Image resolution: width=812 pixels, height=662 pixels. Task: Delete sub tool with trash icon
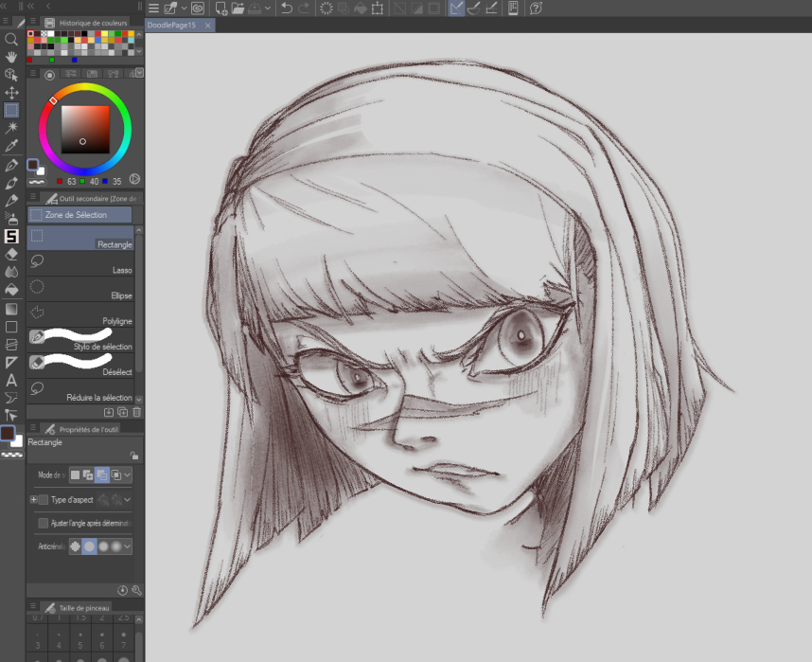coord(136,412)
